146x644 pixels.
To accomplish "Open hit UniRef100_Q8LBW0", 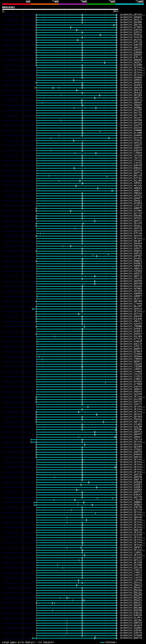I will click(131, 22).
